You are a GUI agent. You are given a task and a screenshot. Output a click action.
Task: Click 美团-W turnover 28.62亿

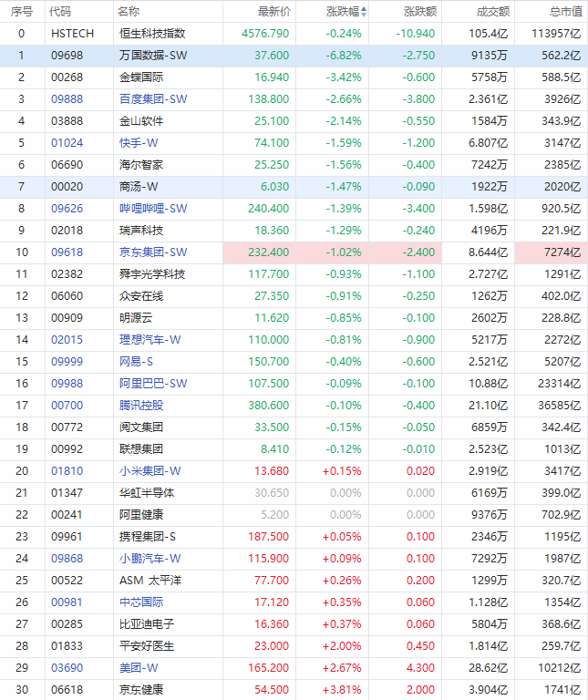[488, 668]
